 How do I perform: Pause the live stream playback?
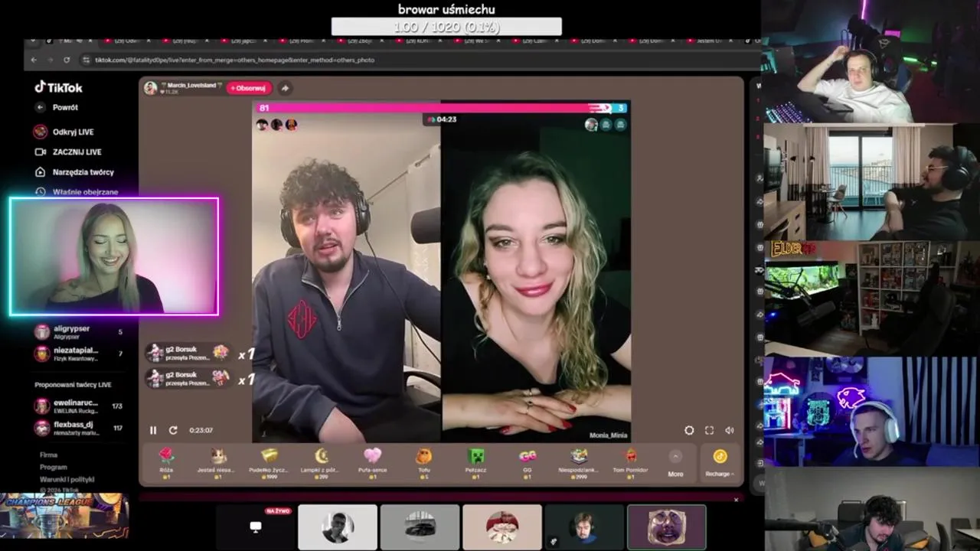click(x=153, y=431)
